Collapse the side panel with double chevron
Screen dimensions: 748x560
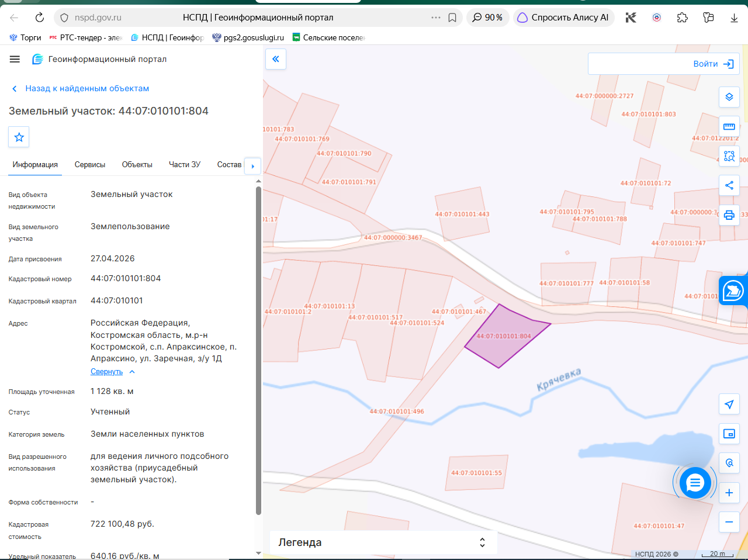click(276, 59)
